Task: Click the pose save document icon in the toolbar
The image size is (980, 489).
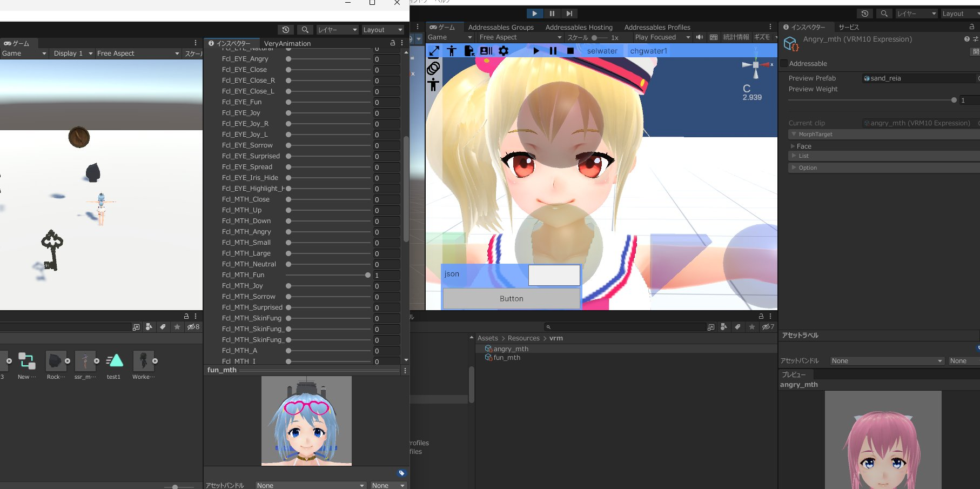Action: (468, 51)
